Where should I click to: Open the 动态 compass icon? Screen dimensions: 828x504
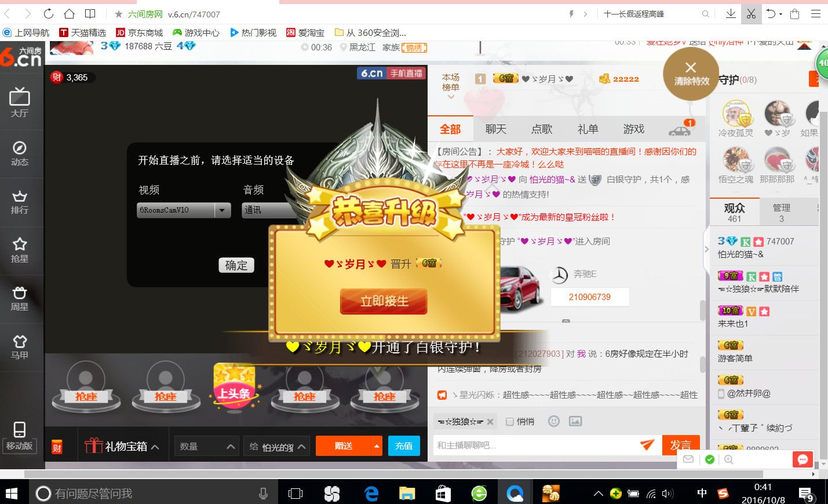point(20,153)
